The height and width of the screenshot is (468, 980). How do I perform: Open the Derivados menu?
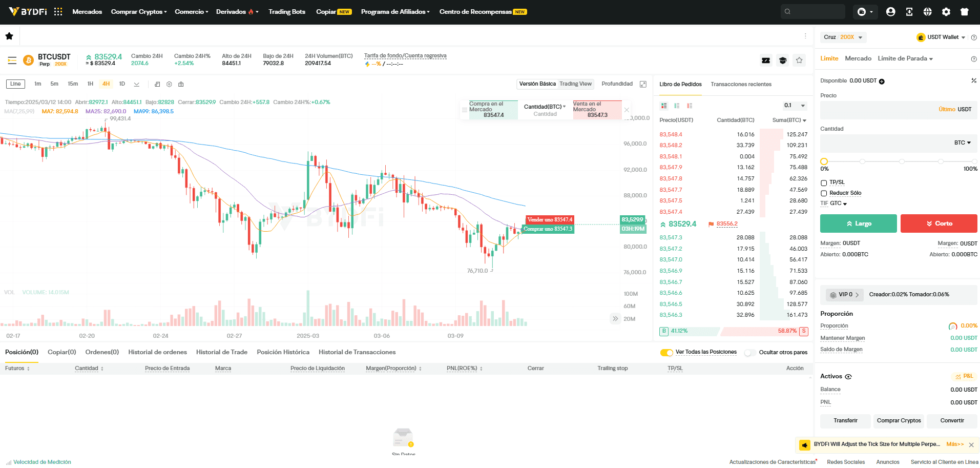click(x=237, y=11)
